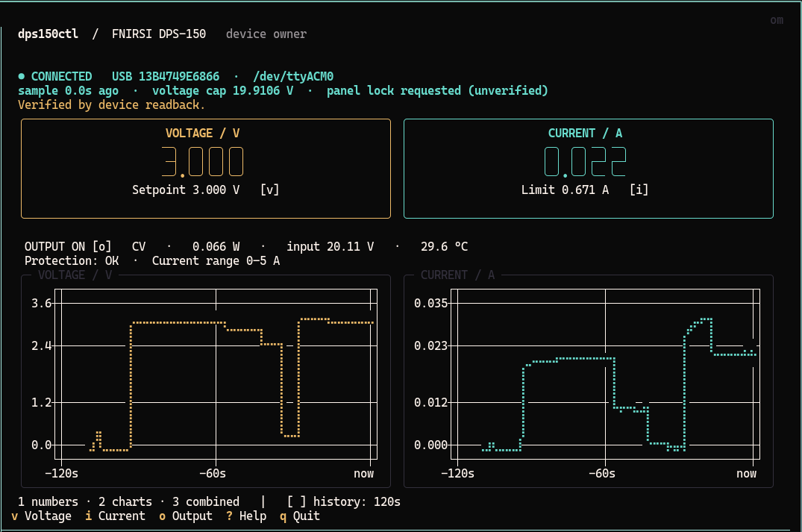Click the 'CURRENT / A' readout panel title

click(x=585, y=134)
